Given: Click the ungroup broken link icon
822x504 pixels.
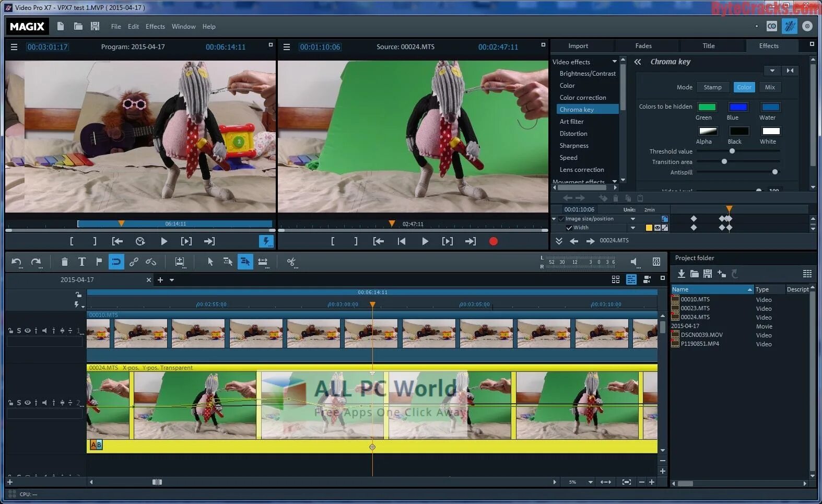Looking at the screenshot, I should click(151, 262).
